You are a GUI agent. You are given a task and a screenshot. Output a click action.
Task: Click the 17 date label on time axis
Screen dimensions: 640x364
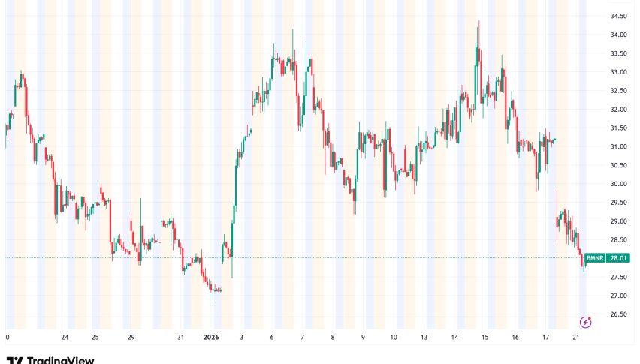click(x=546, y=338)
